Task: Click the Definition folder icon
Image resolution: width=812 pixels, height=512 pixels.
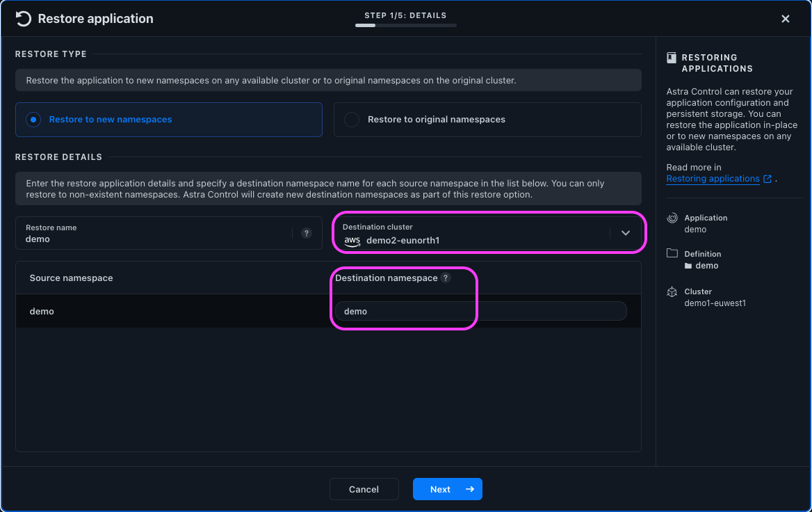Action: 672,254
